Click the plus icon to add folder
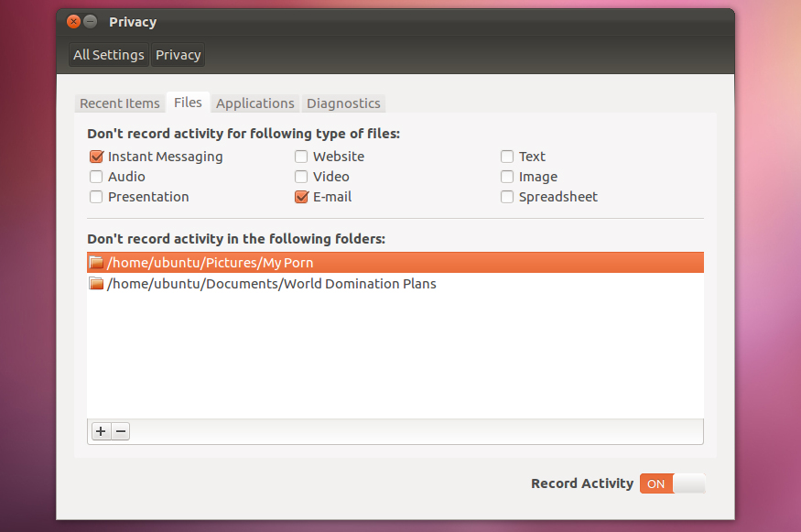 101,431
